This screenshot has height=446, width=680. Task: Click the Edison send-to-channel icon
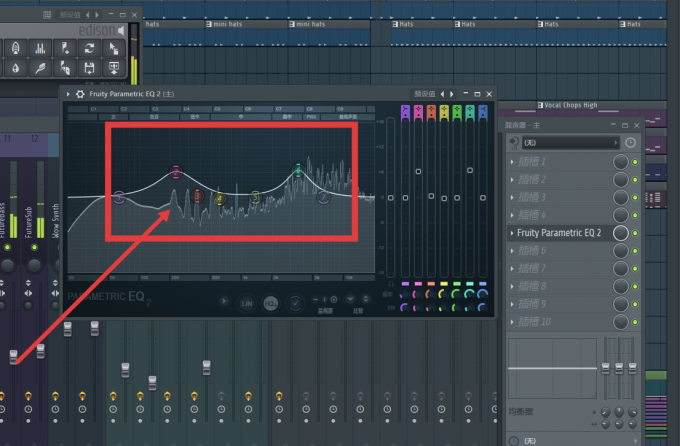(x=114, y=68)
